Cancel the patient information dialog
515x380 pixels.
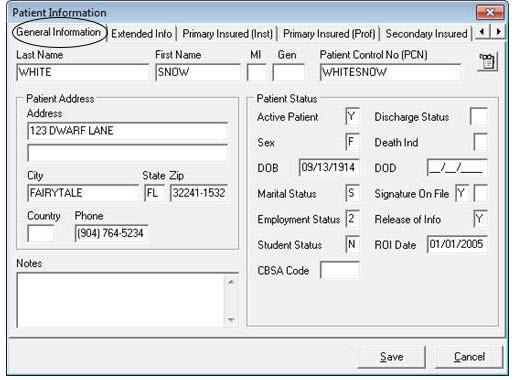tap(469, 357)
